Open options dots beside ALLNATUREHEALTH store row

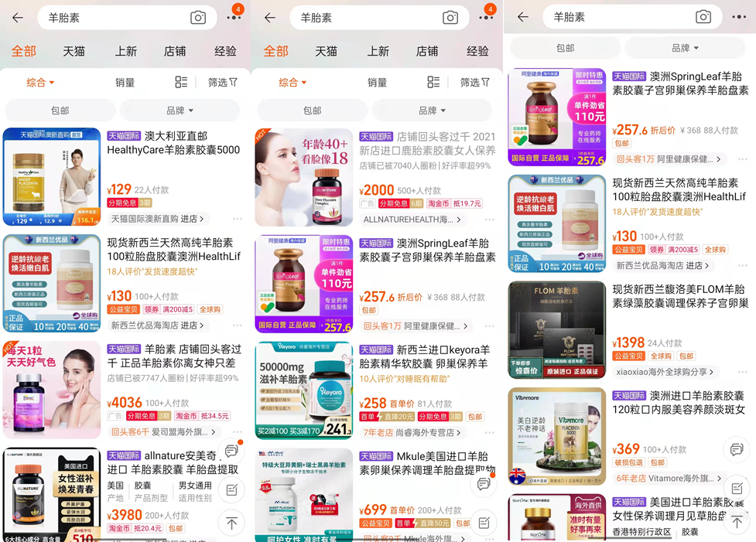(x=490, y=220)
